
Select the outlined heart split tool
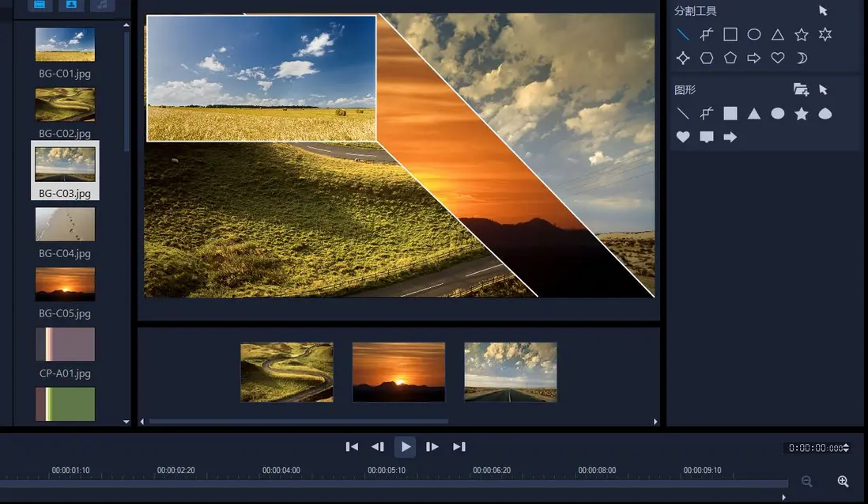point(778,58)
